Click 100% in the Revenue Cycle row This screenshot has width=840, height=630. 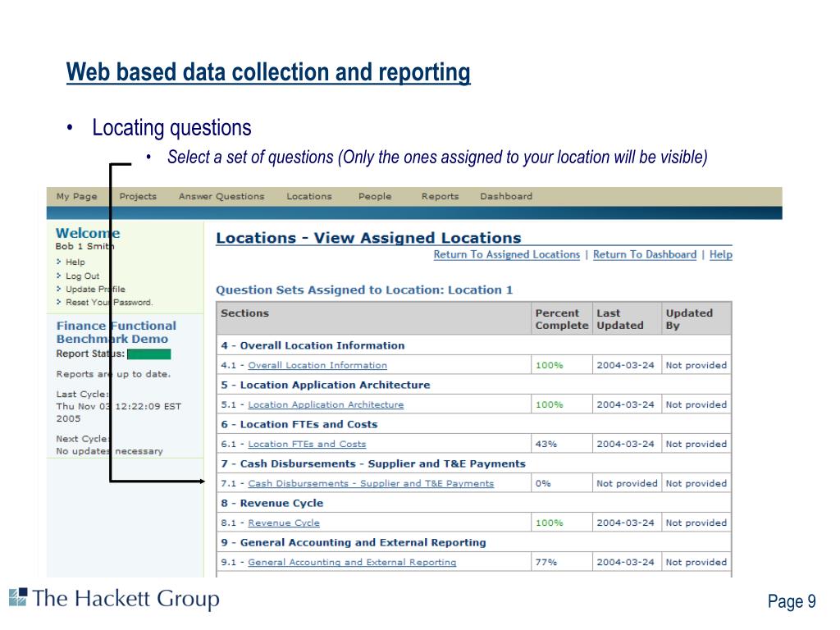click(549, 523)
